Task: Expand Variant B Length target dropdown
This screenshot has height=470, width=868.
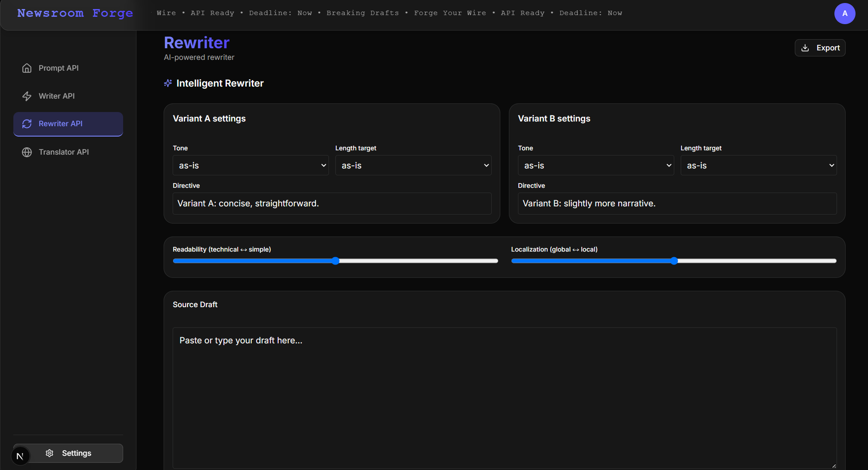Action: (759, 165)
